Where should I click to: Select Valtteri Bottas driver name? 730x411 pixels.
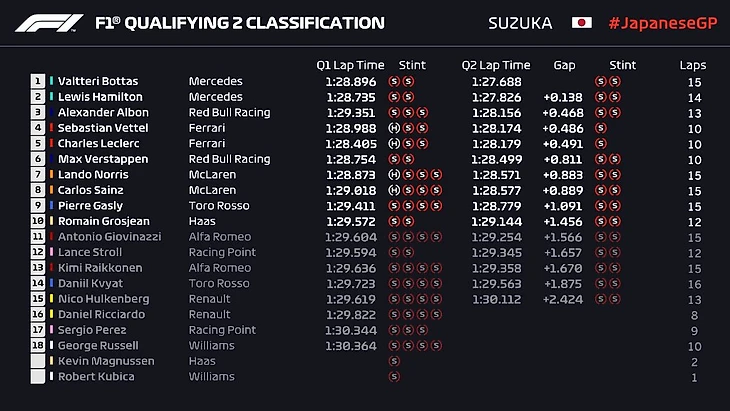click(x=98, y=81)
